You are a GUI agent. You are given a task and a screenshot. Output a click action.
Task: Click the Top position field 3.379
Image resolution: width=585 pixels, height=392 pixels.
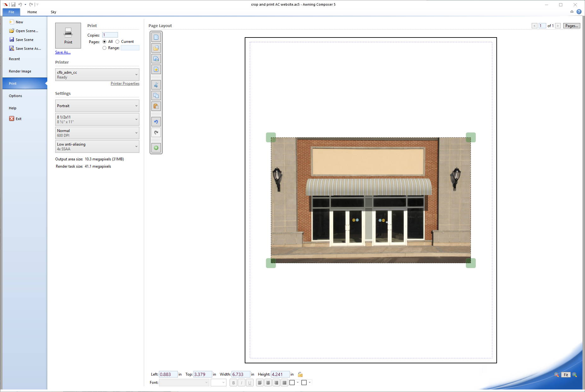click(x=202, y=374)
